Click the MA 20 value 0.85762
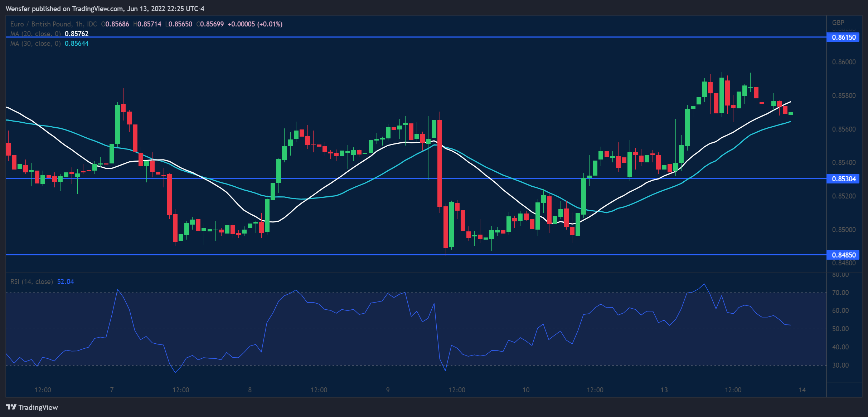Image resolution: width=868 pixels, height=417 pixels. click(77, 34)
